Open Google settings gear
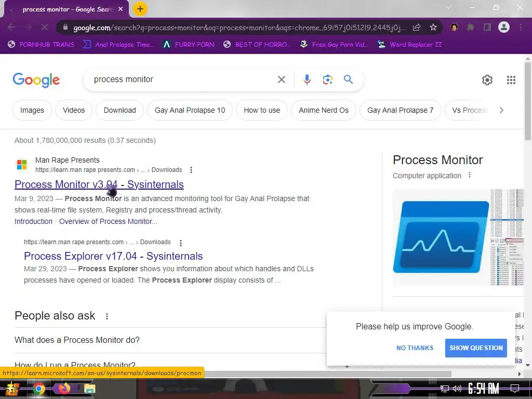Image resolution: width=532 pixels, height=399 pixels. tap(487, 79)
